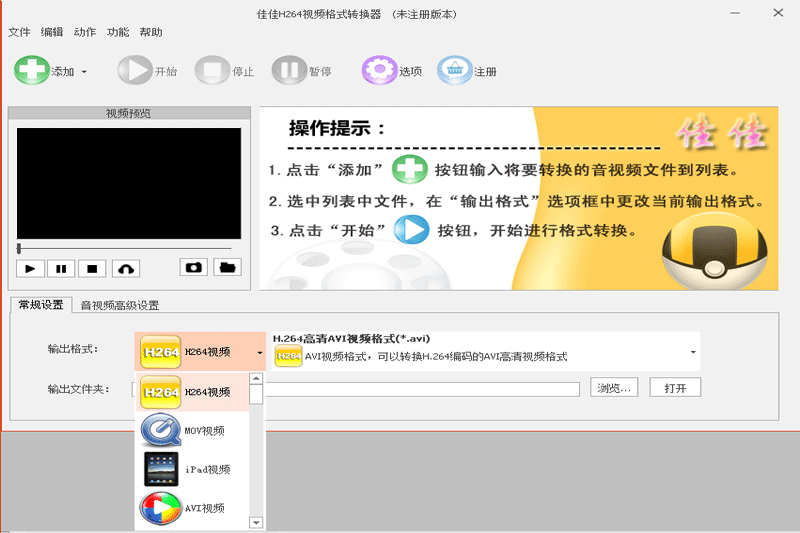Expand the Add button dropdown arrow
Image resolution: width=800 pixels, height=533 pixels.
[84, 72]
